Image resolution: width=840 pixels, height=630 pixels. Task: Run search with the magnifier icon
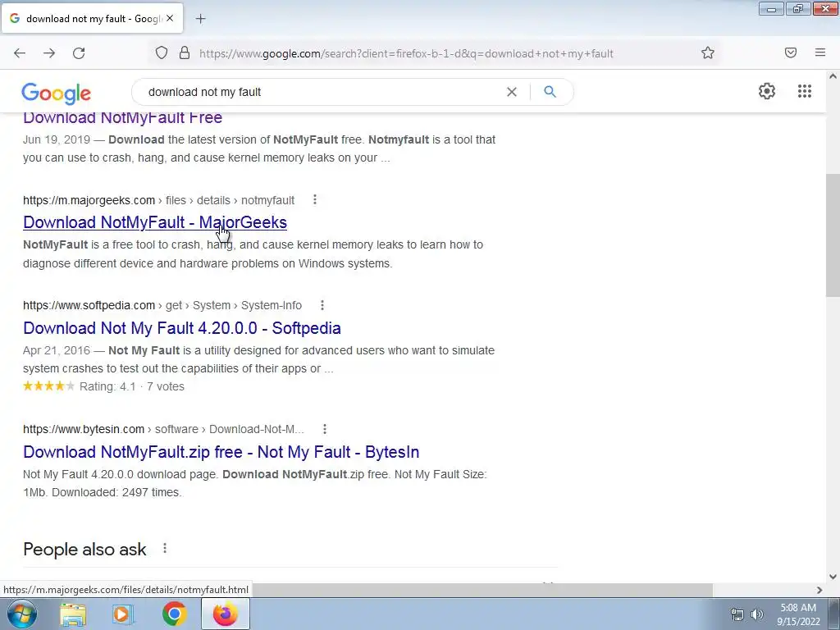[x=550, y=92]
